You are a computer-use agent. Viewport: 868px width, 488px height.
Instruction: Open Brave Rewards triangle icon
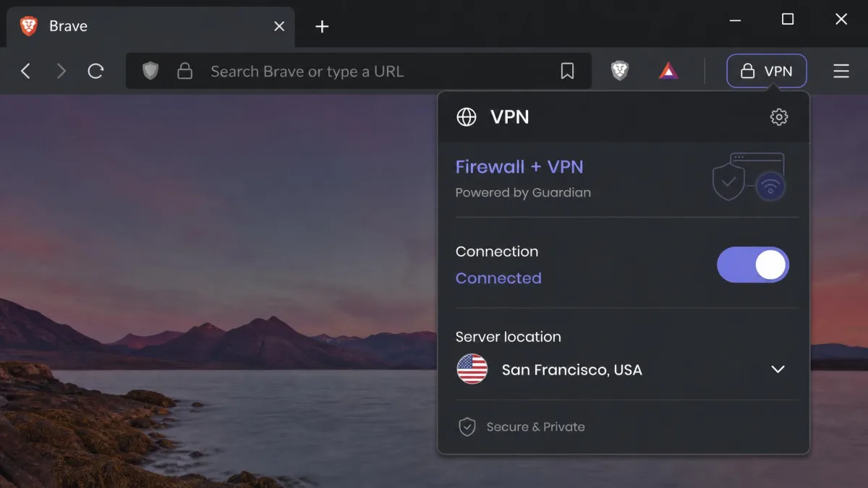tap(668, 71)
